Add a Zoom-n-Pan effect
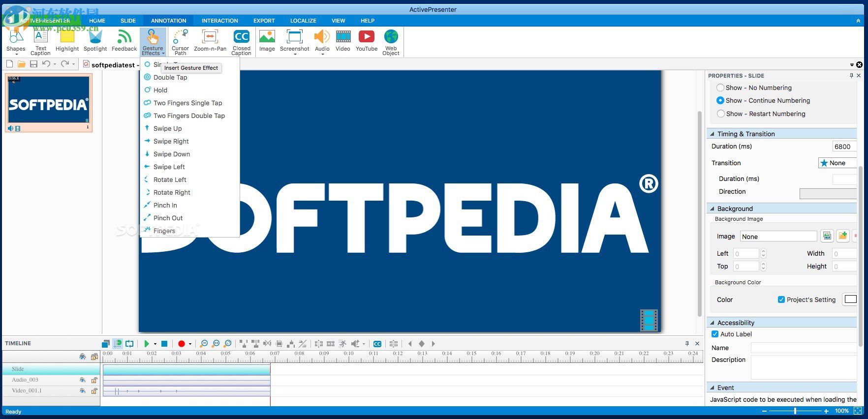This screenshot has width=868, height=419. coord(210,41)
